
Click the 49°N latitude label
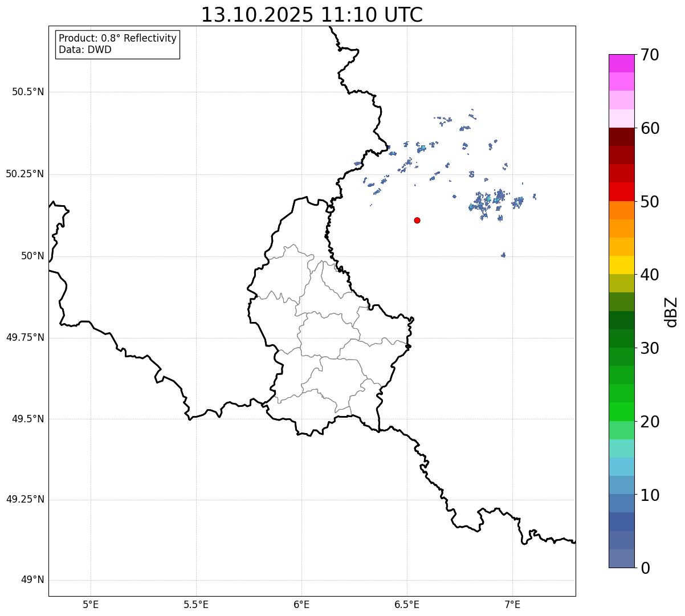32,580
